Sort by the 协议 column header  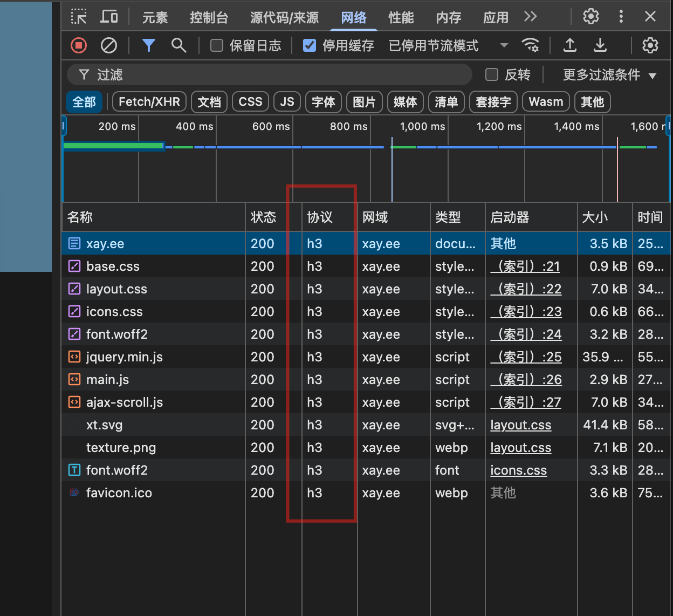coord(329,217)
